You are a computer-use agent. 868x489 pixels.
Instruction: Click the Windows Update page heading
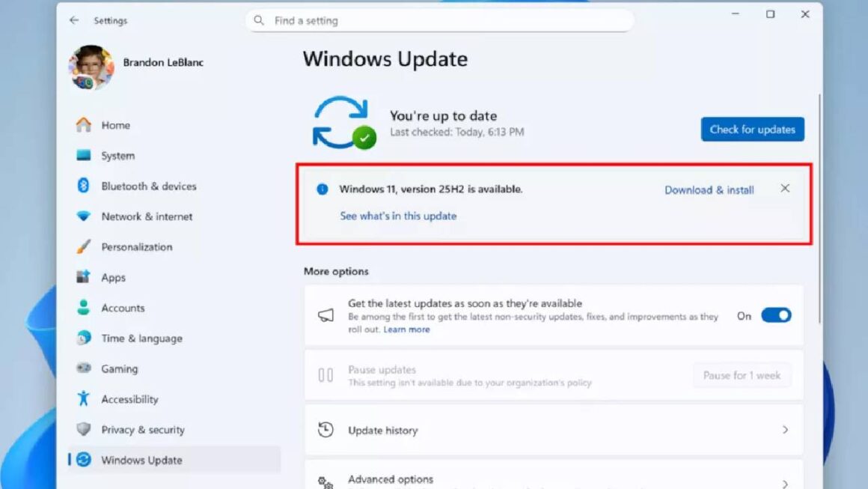(x=385, y=59)
